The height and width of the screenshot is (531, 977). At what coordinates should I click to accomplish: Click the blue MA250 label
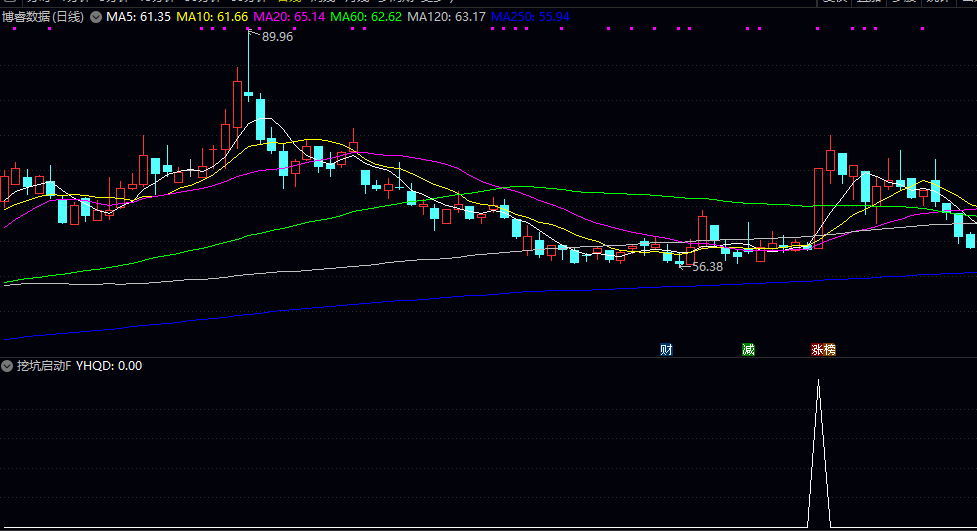(x=530, y=18)
